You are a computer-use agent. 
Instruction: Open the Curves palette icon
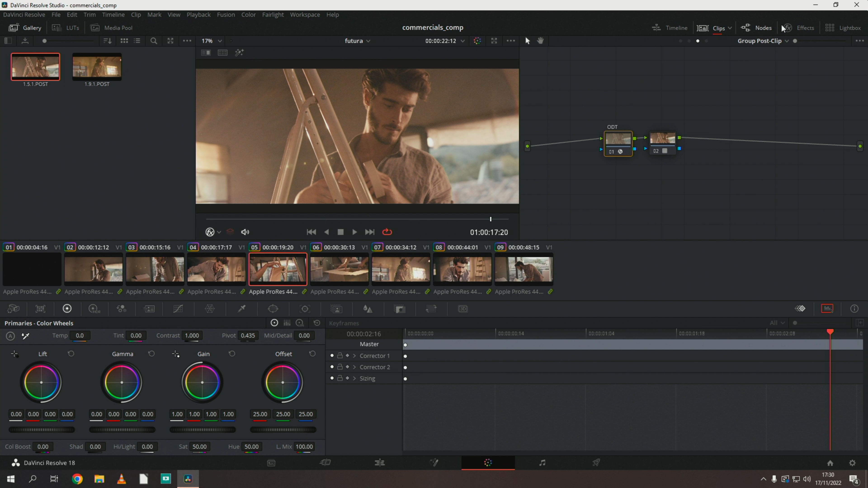pyautogui.click(x=178, y=309)
